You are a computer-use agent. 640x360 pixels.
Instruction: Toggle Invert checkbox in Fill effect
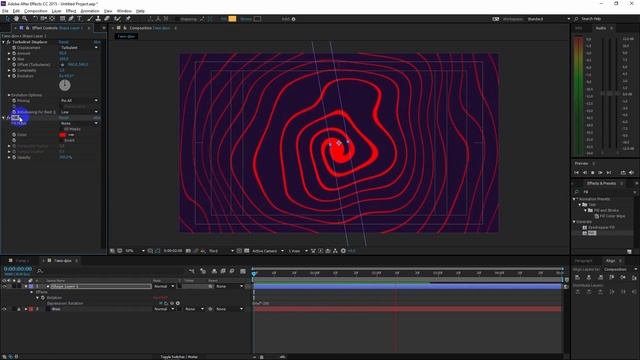coord(62,140)
